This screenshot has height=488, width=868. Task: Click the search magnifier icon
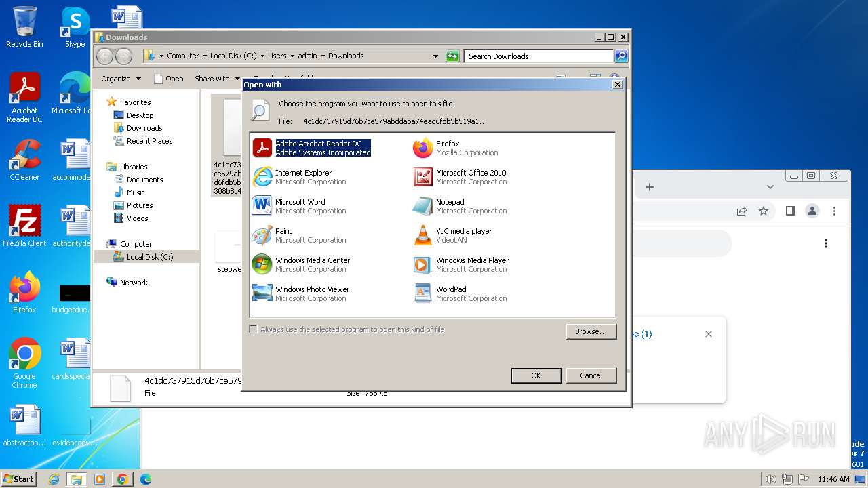click(620, 56)
